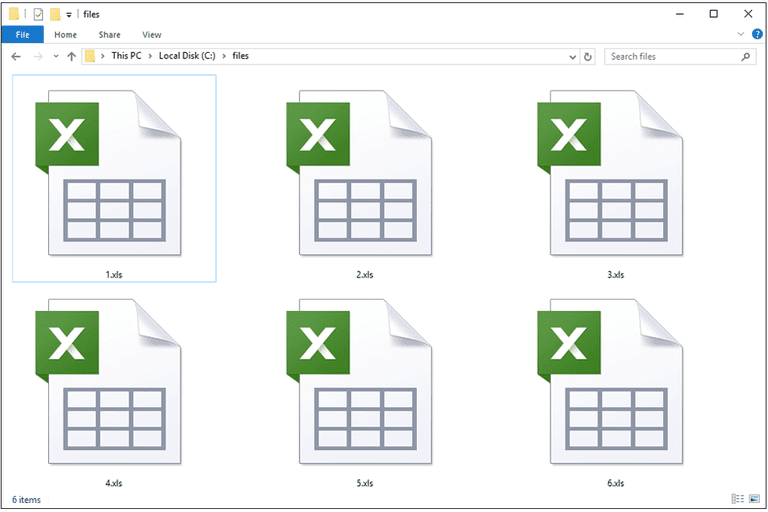Image resolution: width=768 pixels, height=512 pixels.
Task: Select the 1.xls Excel file icon
Action: pyautogui.click(x=109, y=172)
